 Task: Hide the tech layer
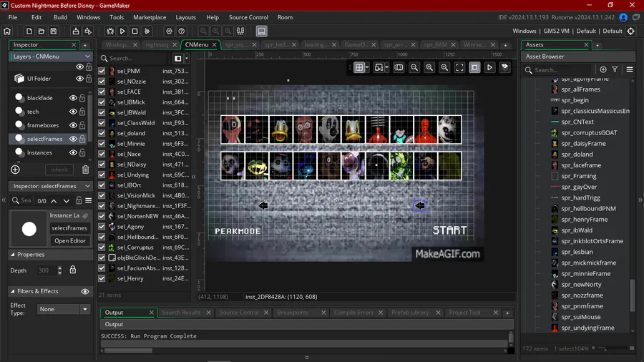coord(73,112)
